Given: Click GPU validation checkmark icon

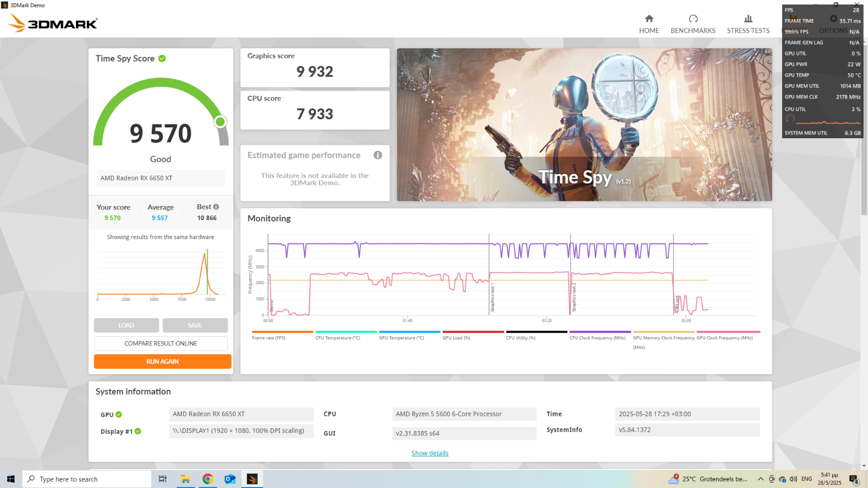Looking at the screenshot, I should 119,415.
